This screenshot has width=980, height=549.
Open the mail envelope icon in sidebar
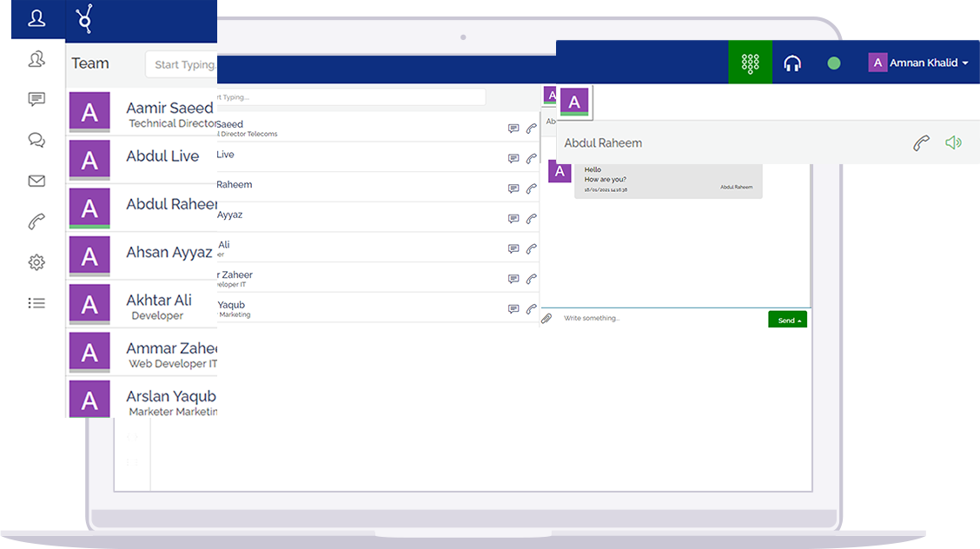tap(36, 182)
